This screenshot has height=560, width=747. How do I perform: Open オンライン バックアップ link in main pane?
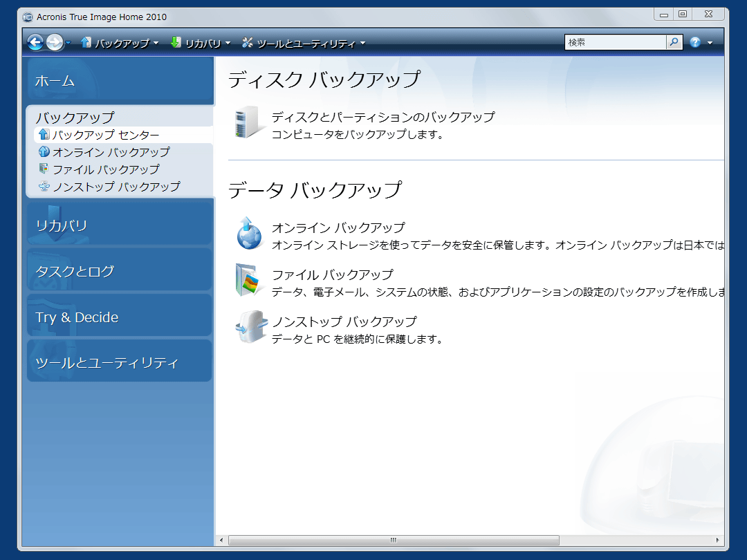pos(338,227)
